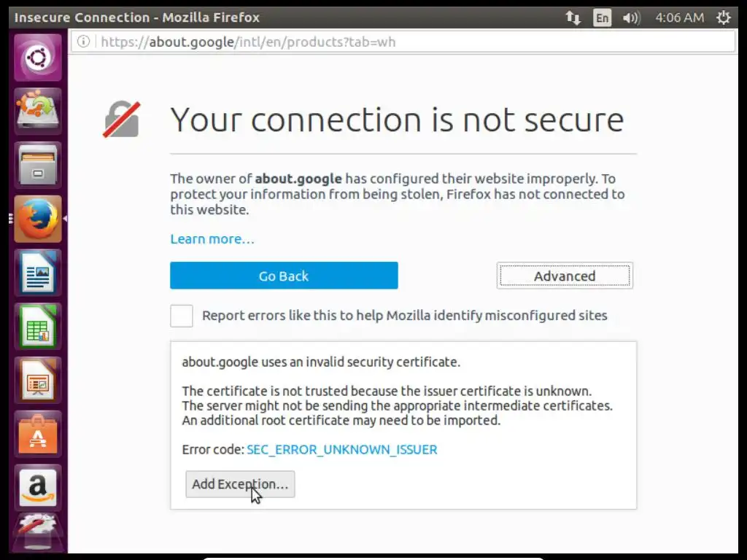Open Ubuntu Software Center from the launcher
This screenshot has width=747, height=560.
click(37, 435)
